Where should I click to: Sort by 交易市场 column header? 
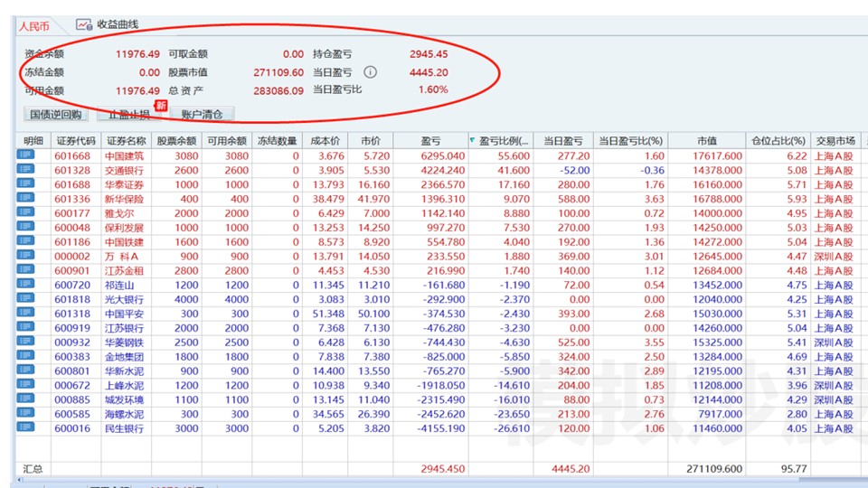(x=835, y=141)
